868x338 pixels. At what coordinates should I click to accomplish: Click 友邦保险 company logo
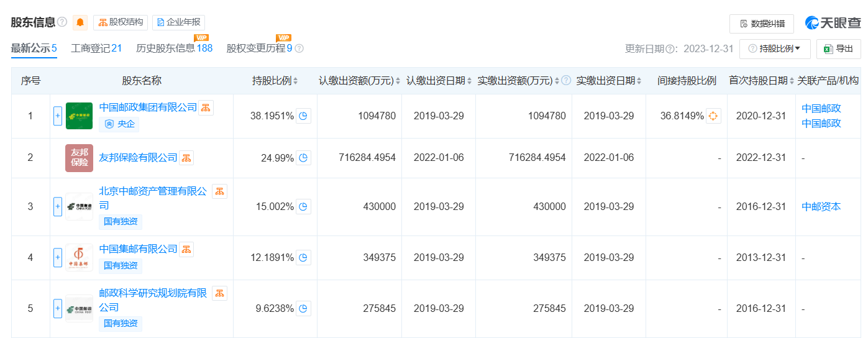(79, 158)
